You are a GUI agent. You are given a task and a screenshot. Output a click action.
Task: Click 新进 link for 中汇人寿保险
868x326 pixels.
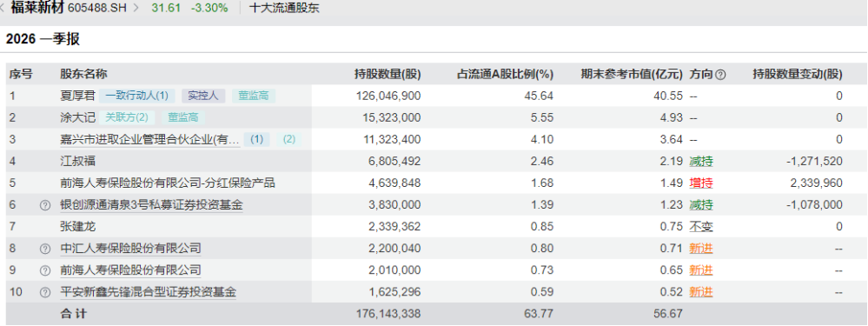(701, 249)
